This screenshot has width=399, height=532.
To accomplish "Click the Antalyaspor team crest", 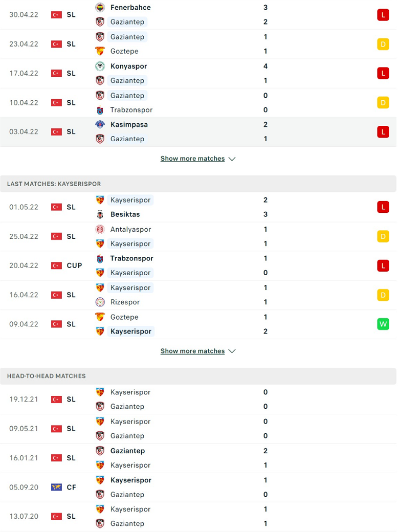I will pyautogui.click(x=100, y=229).
